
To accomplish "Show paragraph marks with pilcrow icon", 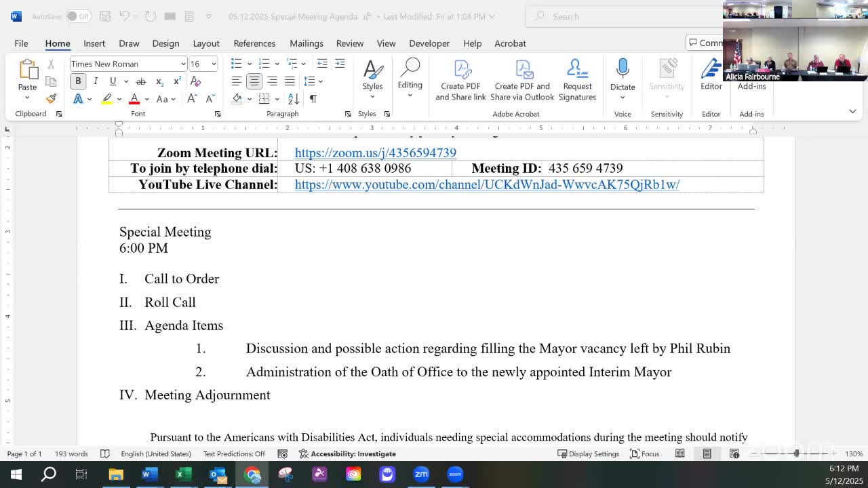I will pyautogui.click(x=313, y=99).
